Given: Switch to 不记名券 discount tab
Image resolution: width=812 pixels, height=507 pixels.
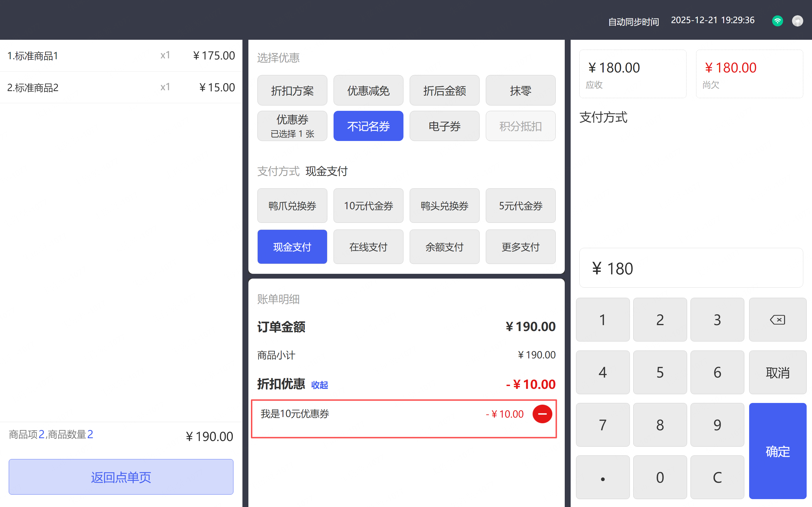Looking at the screenshot, I should 368,126.
